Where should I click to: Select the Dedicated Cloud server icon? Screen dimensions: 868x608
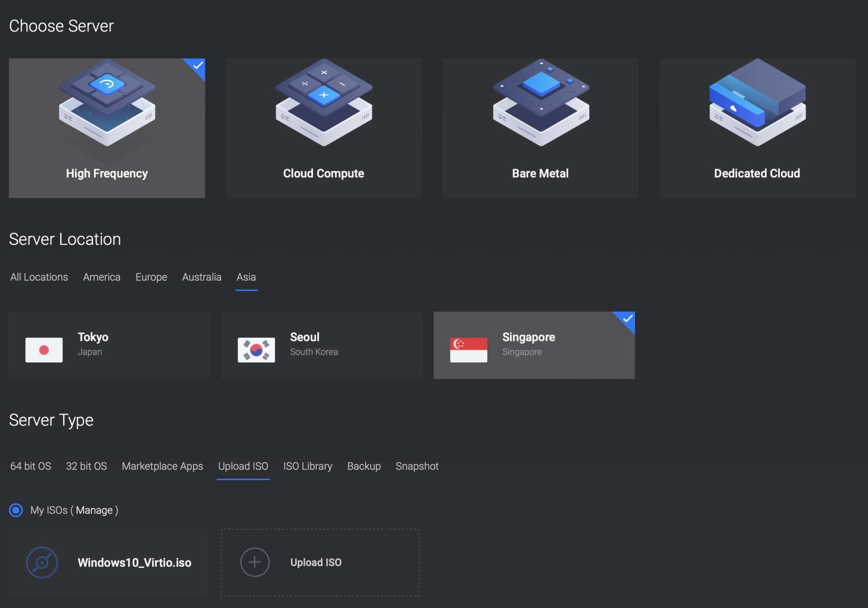point(757,102)
